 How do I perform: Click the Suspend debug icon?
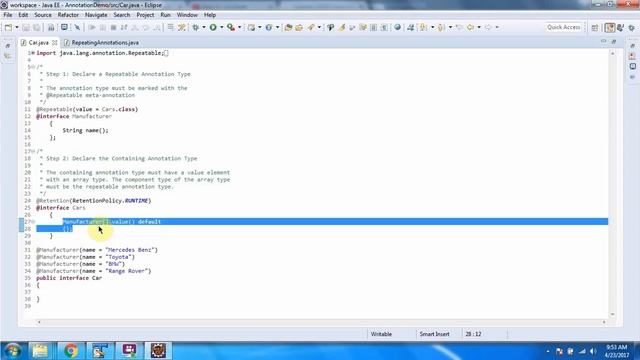click(103, 27)
